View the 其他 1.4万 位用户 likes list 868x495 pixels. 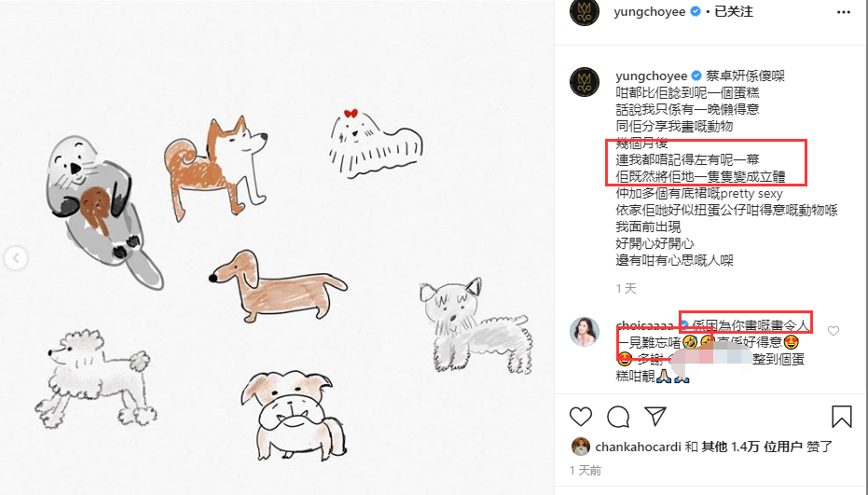click(751, 447)
